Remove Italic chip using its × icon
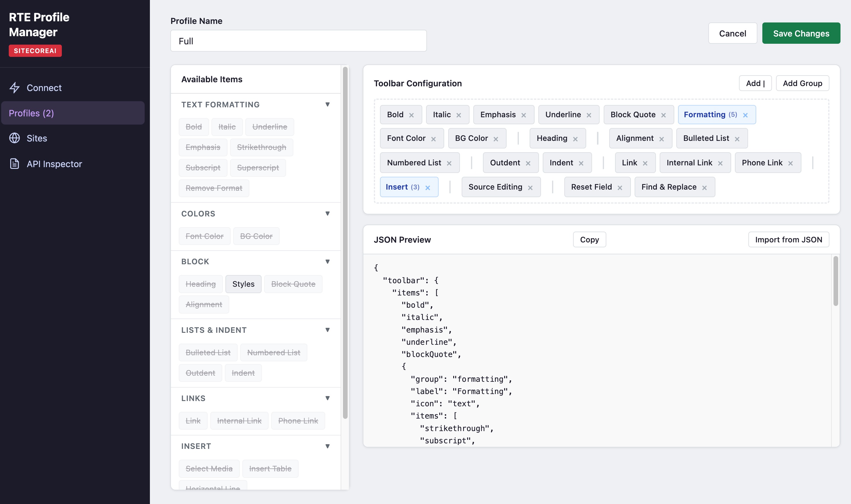This screenshot has width=851, height=504. point(459,114)
